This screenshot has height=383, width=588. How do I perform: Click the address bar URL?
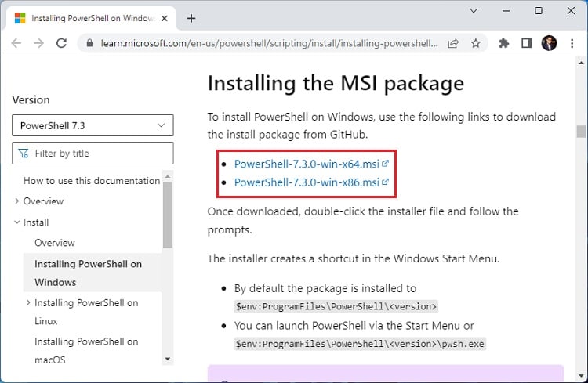[x=269, y=44]
